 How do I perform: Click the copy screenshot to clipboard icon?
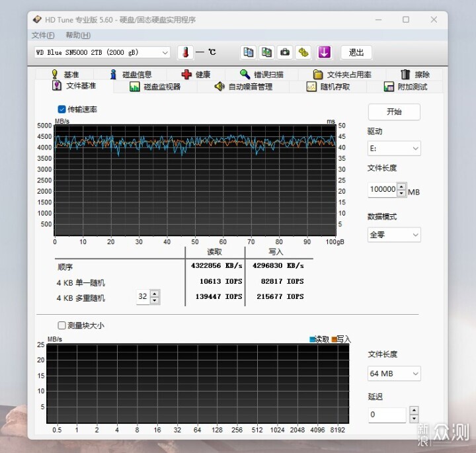pyautogui.click(x=266, y=52)
